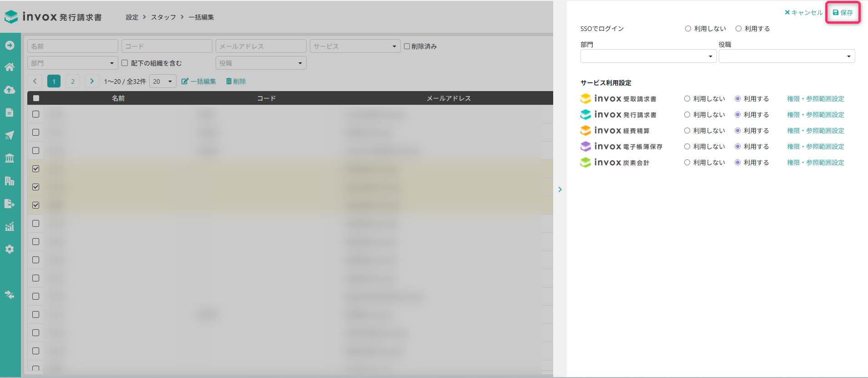The height and width of the screenshot is (378, 868).
Task: Open the file export sidebar icon
Action: pos(10,204)
